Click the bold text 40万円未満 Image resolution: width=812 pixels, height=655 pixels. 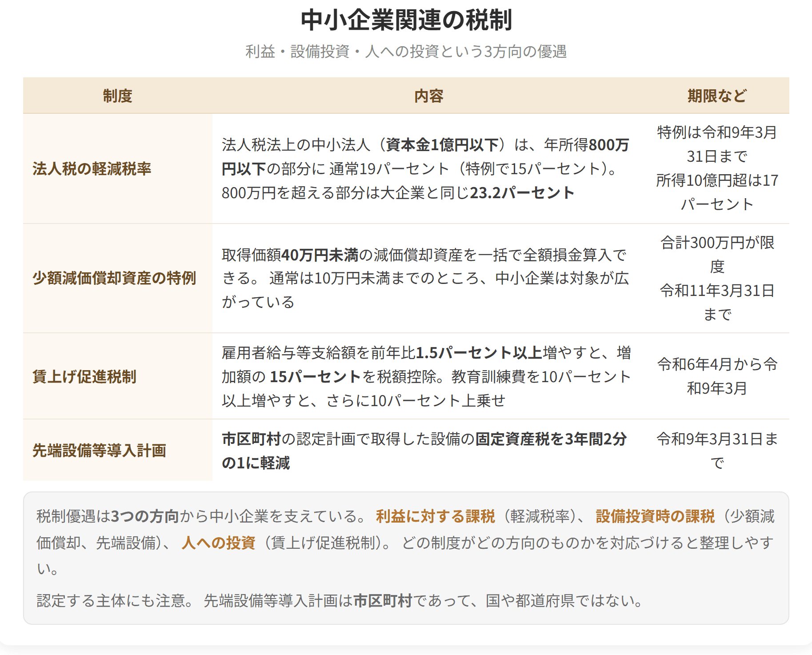320,255
